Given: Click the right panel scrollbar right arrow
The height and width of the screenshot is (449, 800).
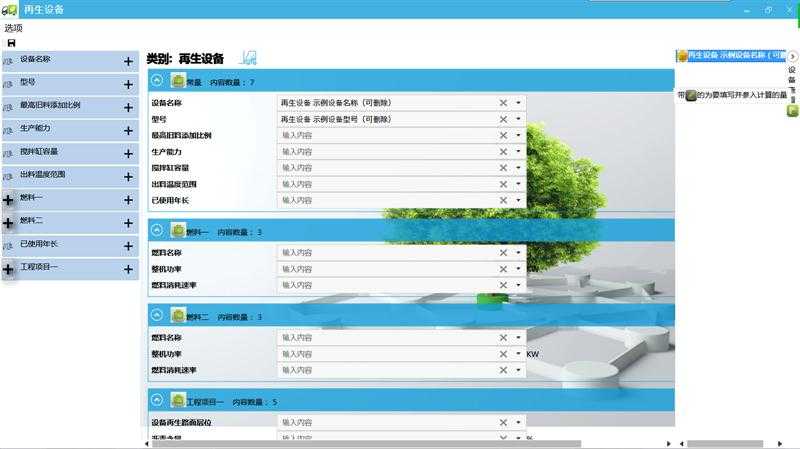Looking at the screenshot, I should (780, 444).
